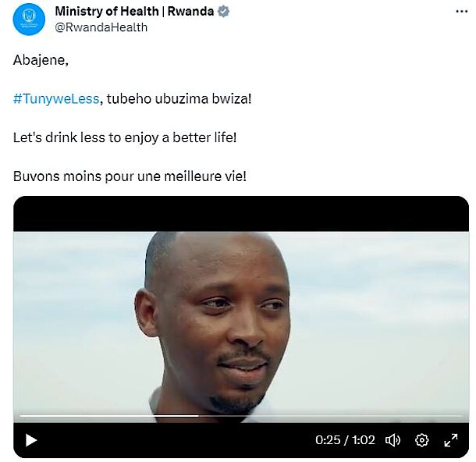Viewport: 476px width, 462px height.
Task: Open the three-dot more options menu
Action: click(x=462, y=12)
